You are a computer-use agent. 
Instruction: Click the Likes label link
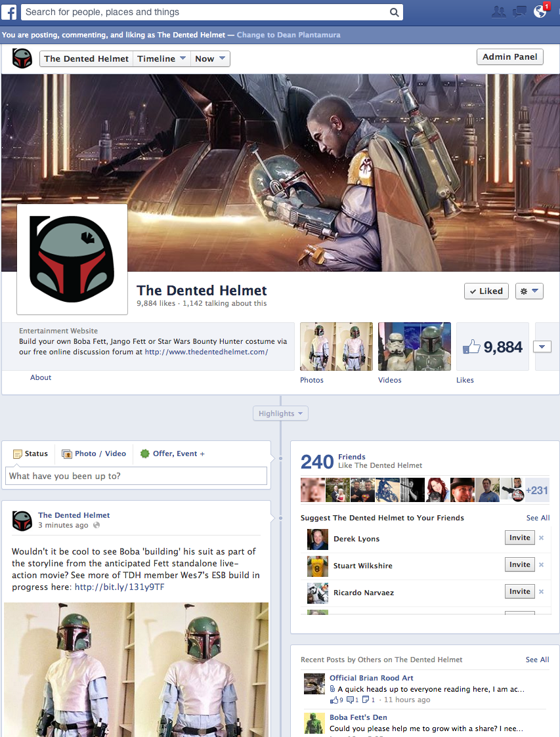[x=465, y=380]
